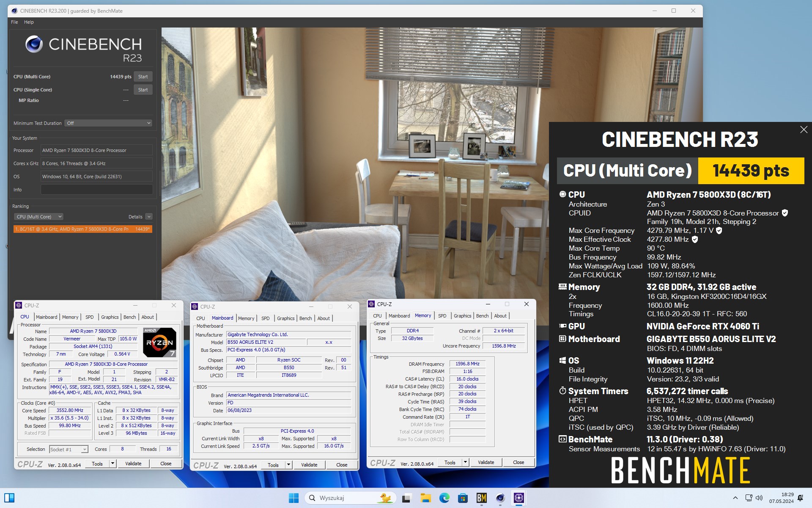Open the clock showing 18:29 07.05.2024

pyautogui.click(x=781, y=498)
